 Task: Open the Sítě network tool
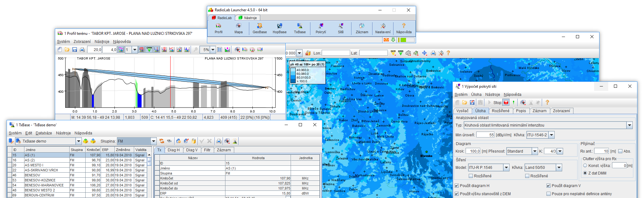(x=341, y=28)
